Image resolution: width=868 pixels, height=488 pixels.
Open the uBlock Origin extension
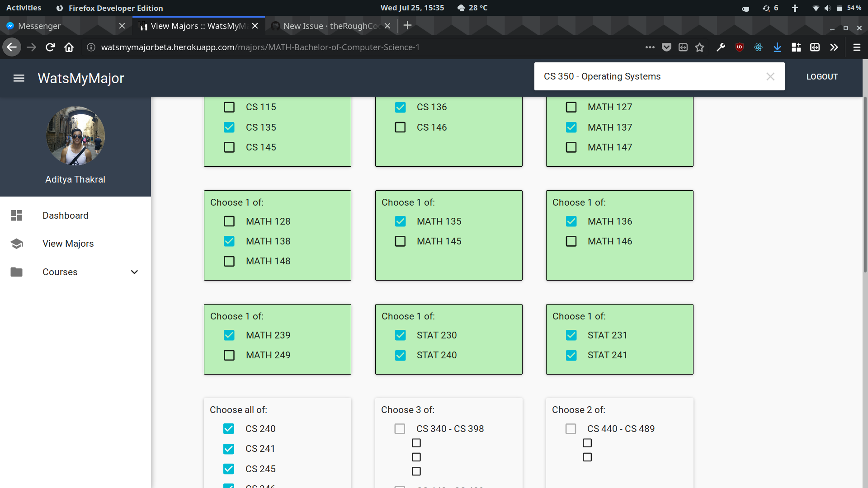click(x=740, y=47)
